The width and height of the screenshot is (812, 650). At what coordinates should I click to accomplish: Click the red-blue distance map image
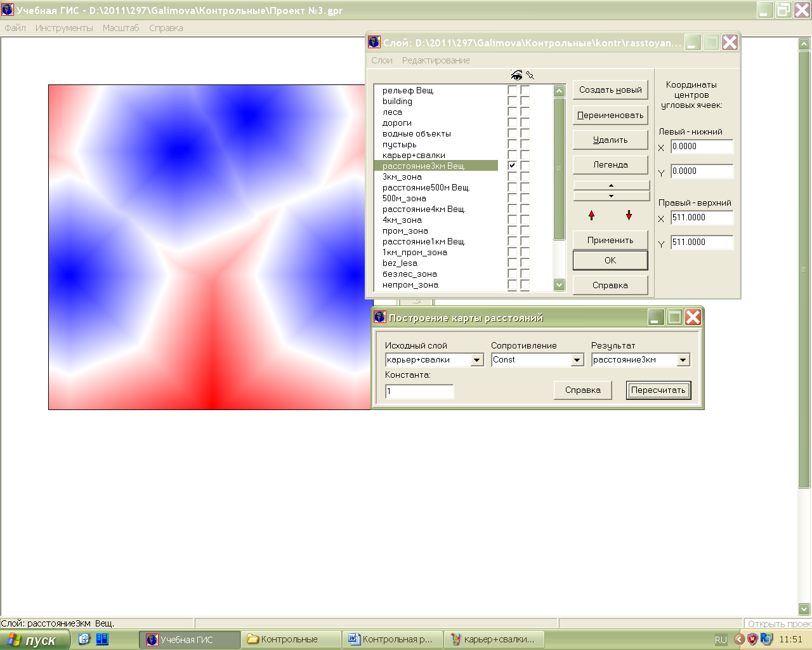point(210,247)
